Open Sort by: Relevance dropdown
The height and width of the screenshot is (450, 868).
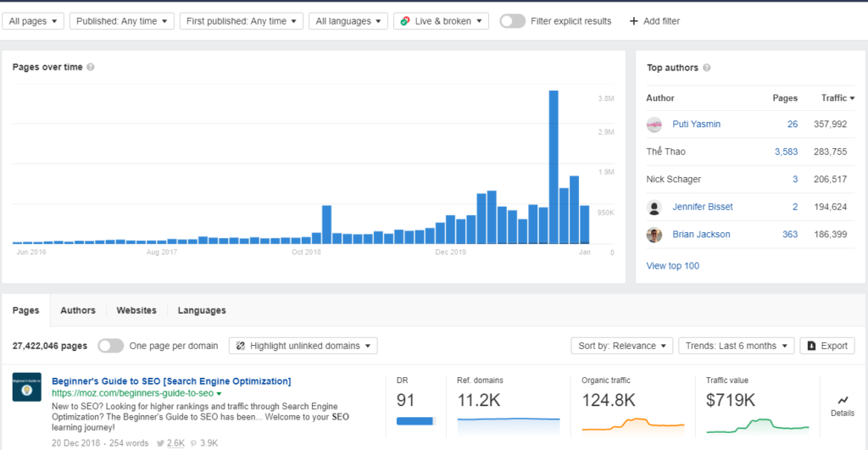point(622,346)
